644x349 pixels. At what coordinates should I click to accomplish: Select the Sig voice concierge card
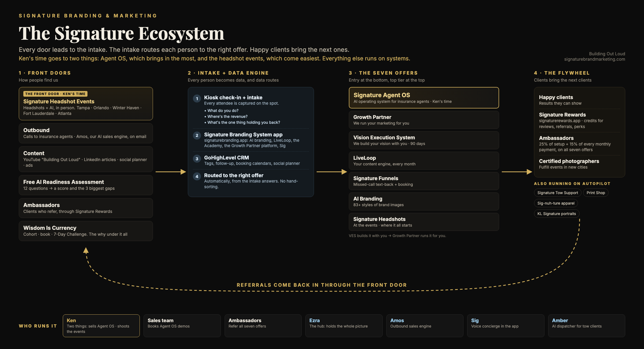point(506,326)
